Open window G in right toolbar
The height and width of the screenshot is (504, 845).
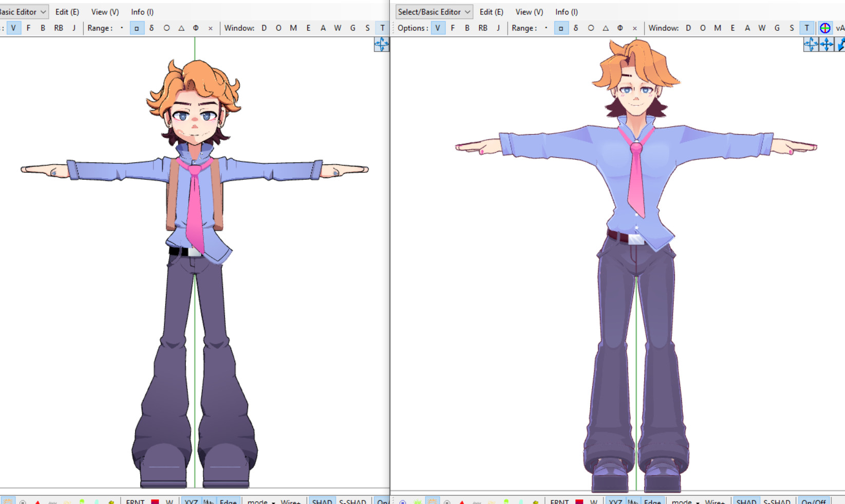[777, 28]
